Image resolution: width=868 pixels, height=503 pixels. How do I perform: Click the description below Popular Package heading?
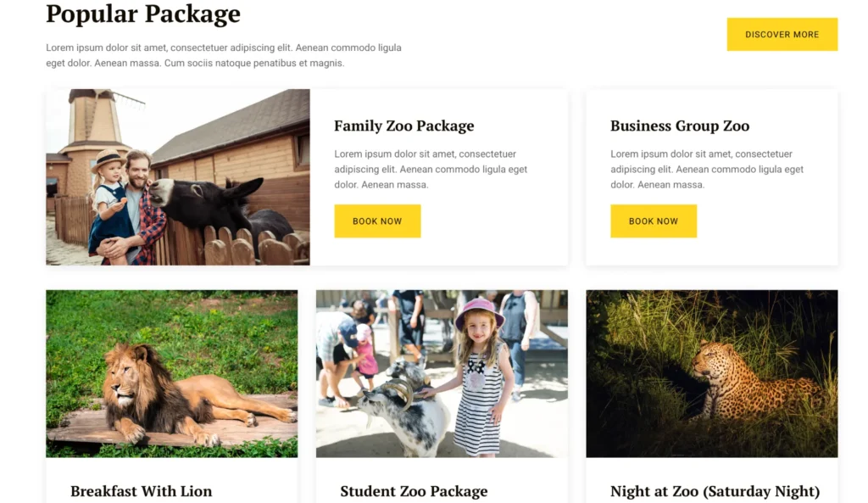point(223,55)
